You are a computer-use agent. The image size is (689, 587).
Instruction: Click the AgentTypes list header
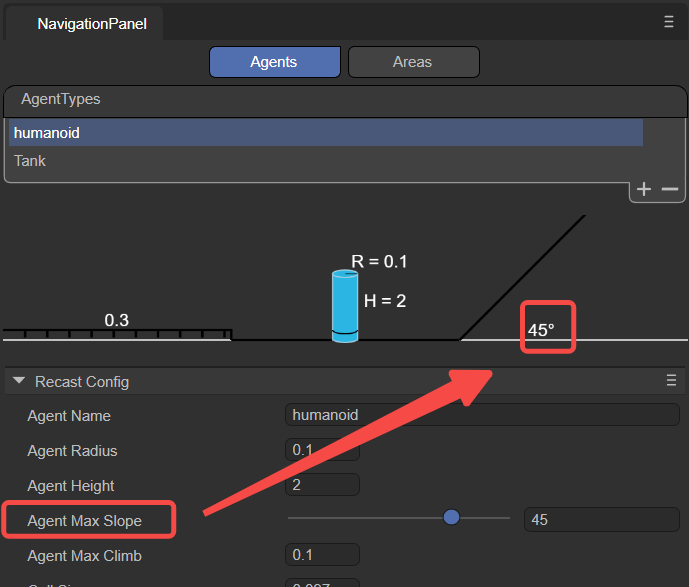coord(345,101)
